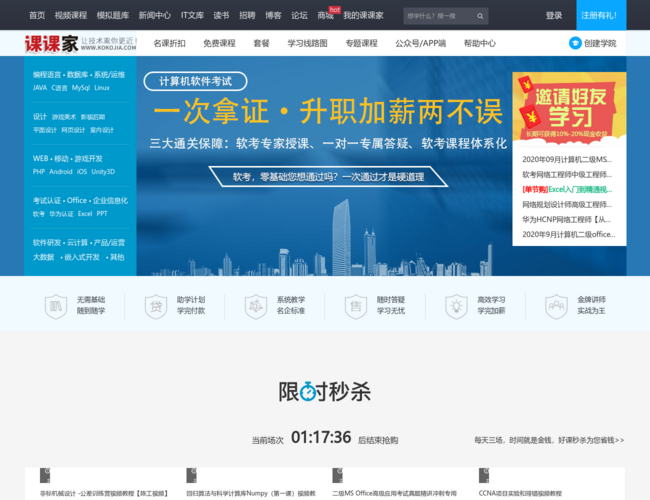Select PHP in sidebar categories
Image resolution: width=650 pixels, height=500 pixels.
point(39,172)
